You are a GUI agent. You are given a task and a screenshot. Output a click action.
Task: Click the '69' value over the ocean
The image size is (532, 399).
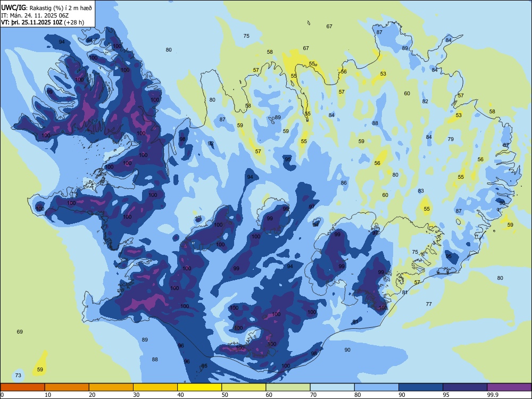click(20, 331)
